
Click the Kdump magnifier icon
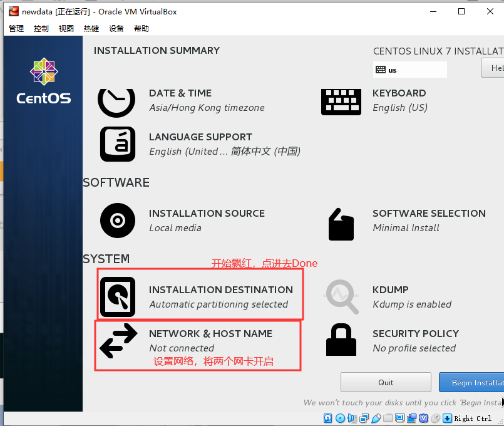point(341,296)
